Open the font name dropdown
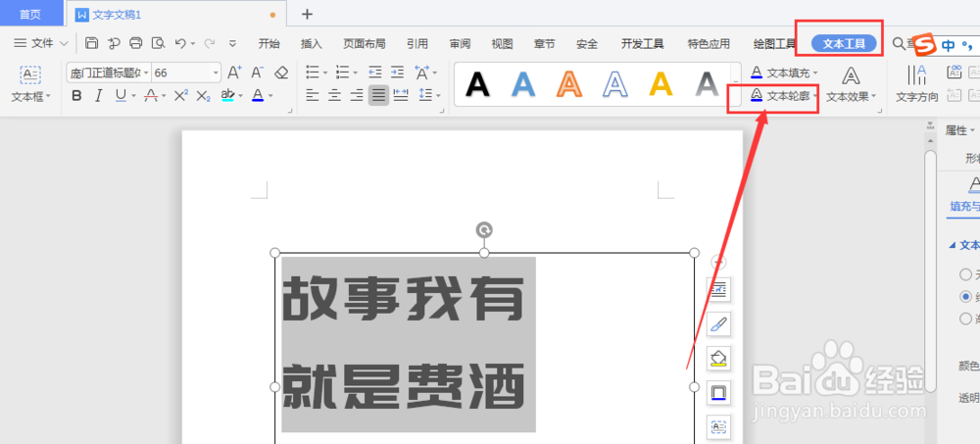Viewport: 980px width, 444px height. click(x=146, y=74)
